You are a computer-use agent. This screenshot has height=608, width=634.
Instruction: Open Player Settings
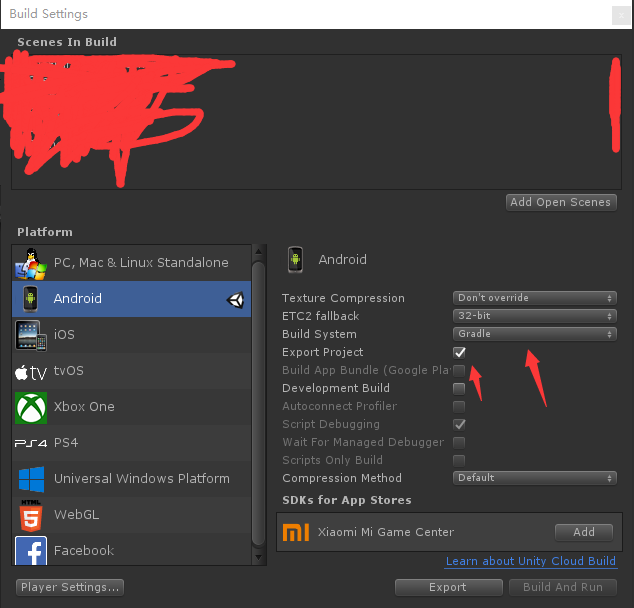(70, 587)
